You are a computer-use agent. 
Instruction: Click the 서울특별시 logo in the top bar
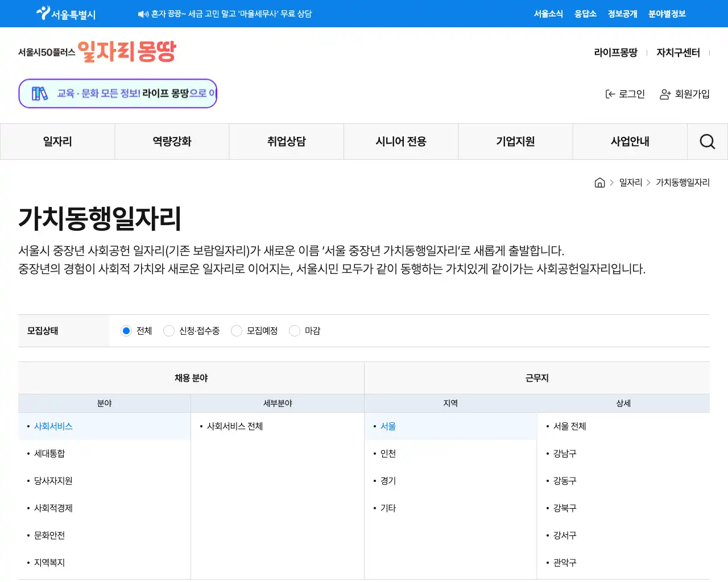click(x=64, y=13)
